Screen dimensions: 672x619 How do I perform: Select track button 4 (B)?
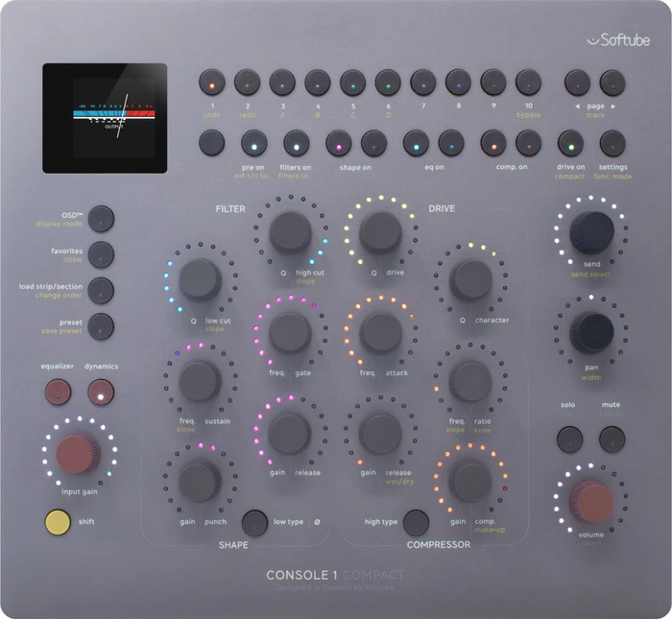click(x=318, y=83)
